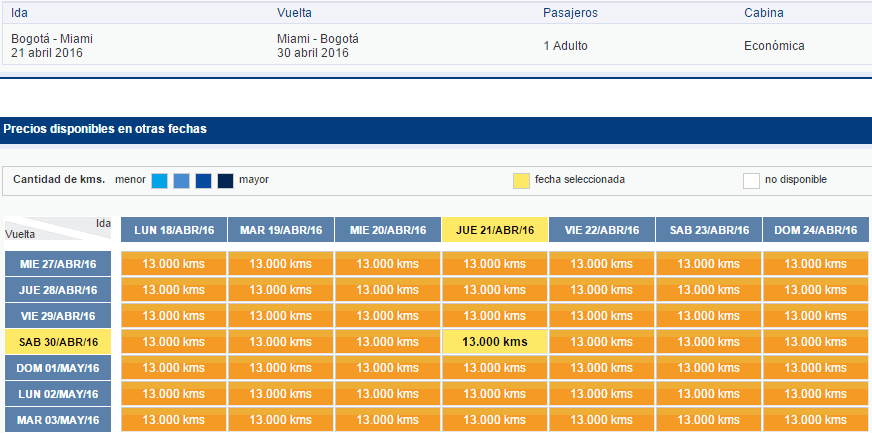This screenshot has width=872, height=433.
Task: Choose return row LUN 02/MAY/16
Action: tap(58, 394)
